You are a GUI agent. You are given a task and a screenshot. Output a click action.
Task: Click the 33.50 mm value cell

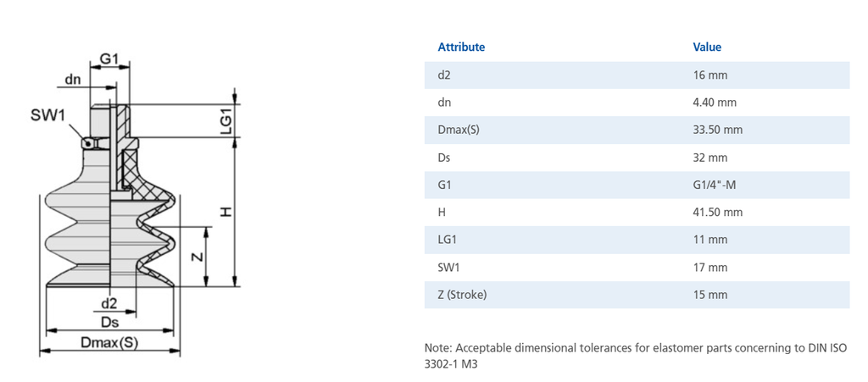point(717,130)
